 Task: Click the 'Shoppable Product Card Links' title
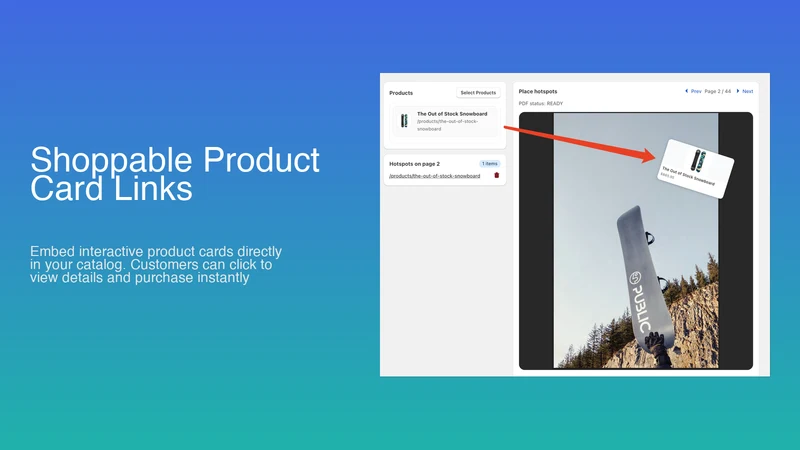tap(174, 174)
